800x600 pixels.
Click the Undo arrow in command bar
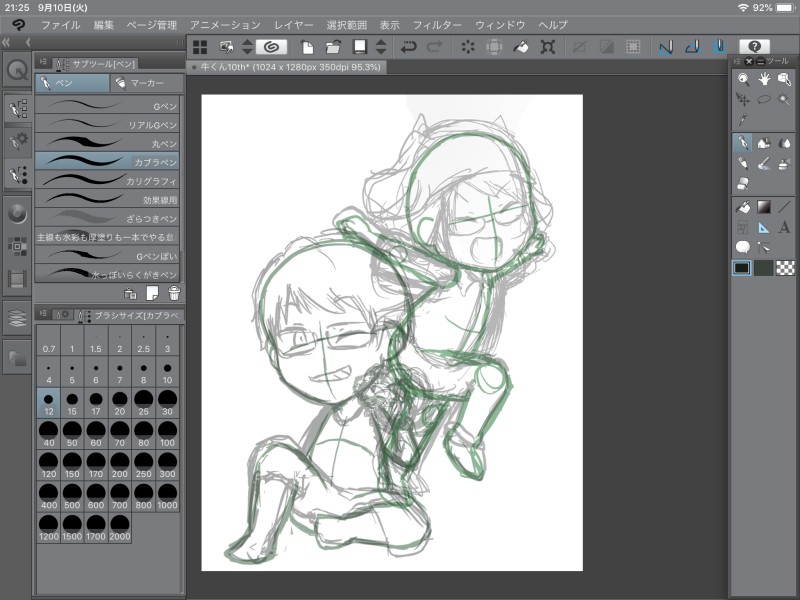(408, 47)
